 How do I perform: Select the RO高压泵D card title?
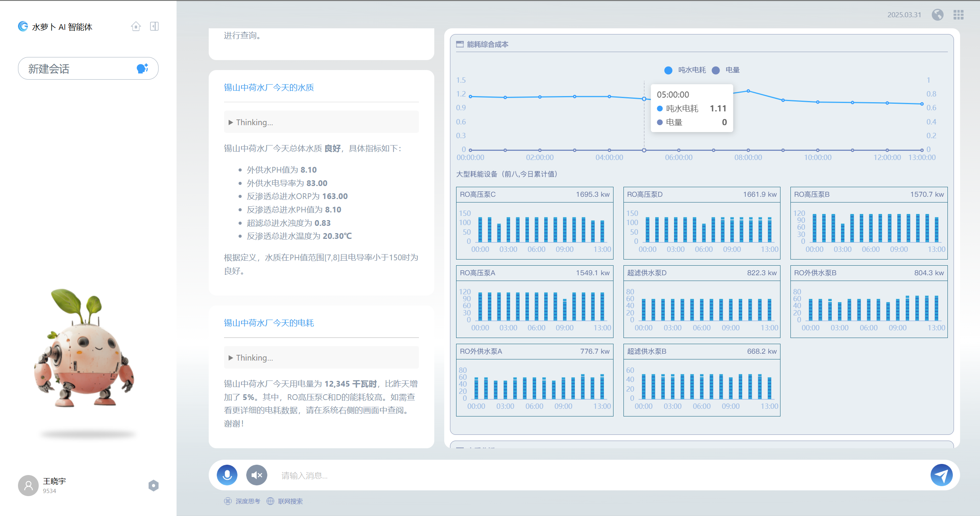point(645,194)
